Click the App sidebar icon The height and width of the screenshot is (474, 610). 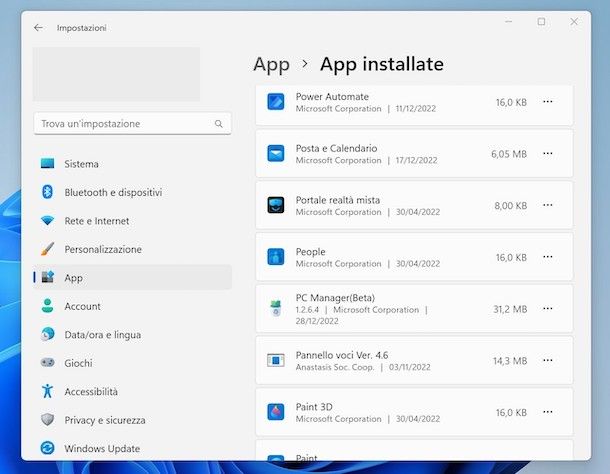tap(47, 277)
